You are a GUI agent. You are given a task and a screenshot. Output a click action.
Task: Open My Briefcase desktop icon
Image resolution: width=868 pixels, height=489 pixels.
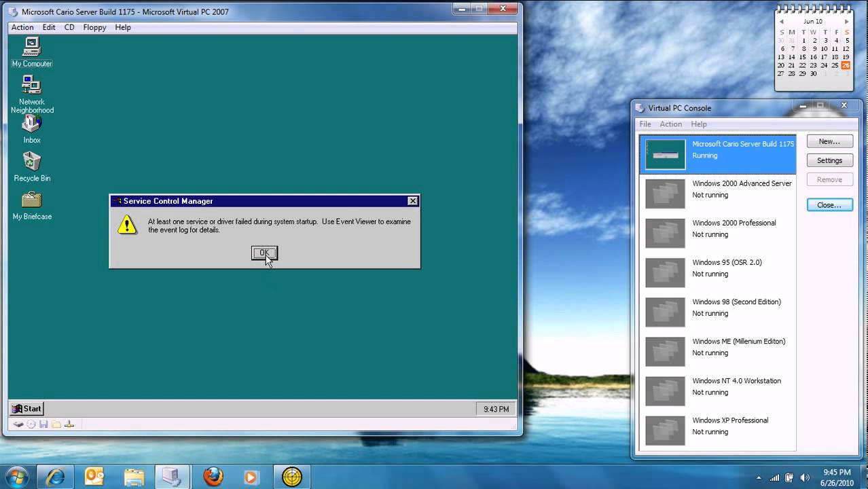pyautogui.click(x=31, y=206)
